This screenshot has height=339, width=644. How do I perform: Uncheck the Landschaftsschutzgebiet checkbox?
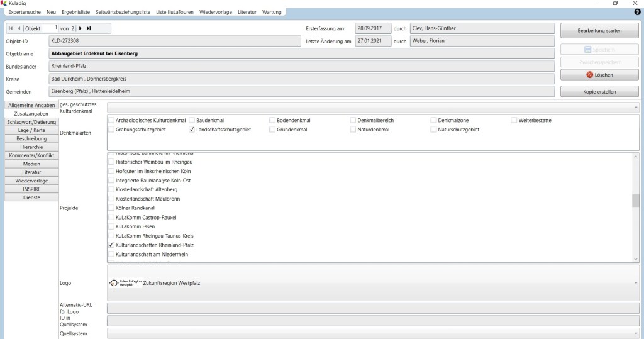[192, 130]
